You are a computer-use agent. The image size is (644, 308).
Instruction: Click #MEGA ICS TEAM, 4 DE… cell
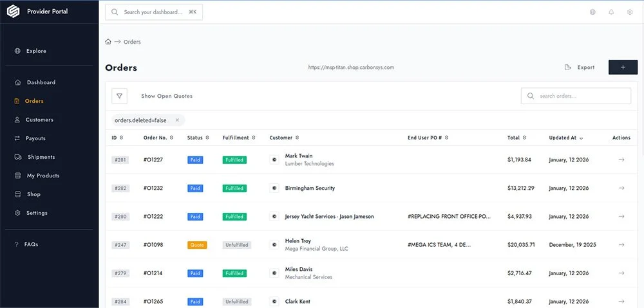pyautogui.click(x=439, y=244)
